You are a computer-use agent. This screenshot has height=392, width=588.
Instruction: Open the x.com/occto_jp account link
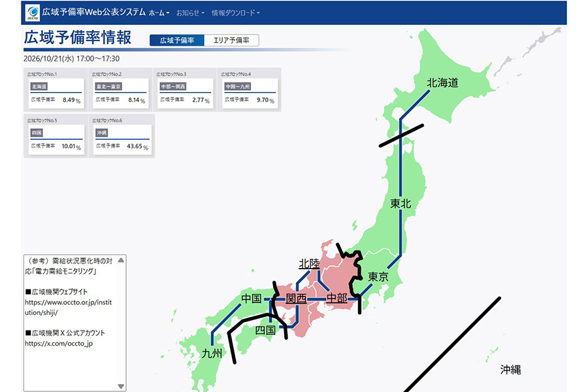point(59,343)
